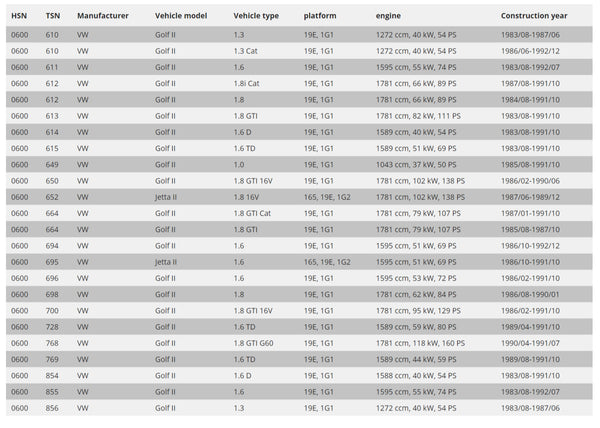Viewport: 600px width, 428px height.
Task: Select the 1.3 Cat vehicle type cell
Action: 246,50
